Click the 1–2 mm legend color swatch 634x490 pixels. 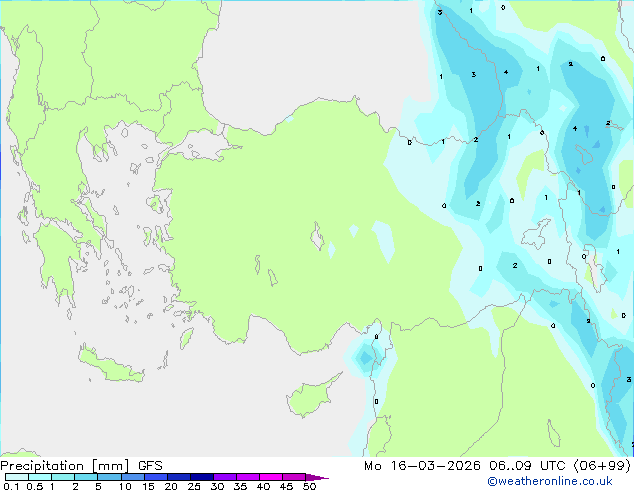[63, 477]
